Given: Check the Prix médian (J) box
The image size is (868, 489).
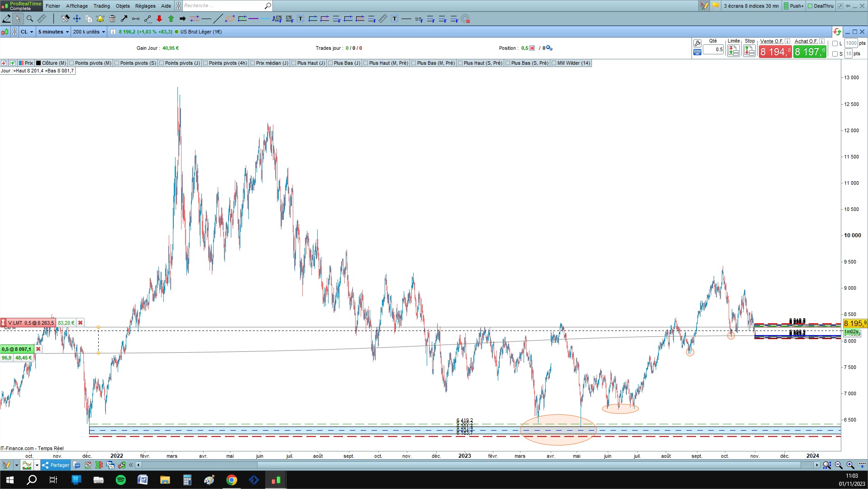Looking at the screenshot, I should click(x=253, y=63).
